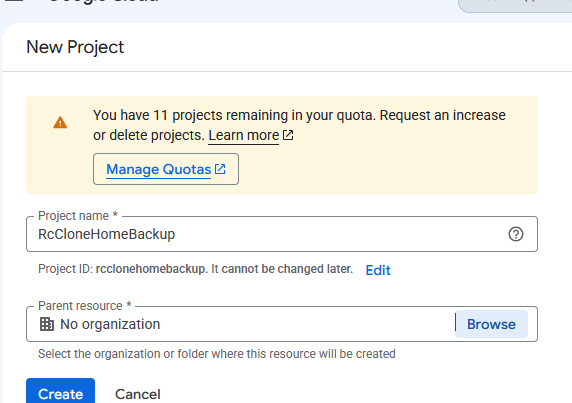
Task: Follow the Learn more link about quotas
Action: (244, 135)
